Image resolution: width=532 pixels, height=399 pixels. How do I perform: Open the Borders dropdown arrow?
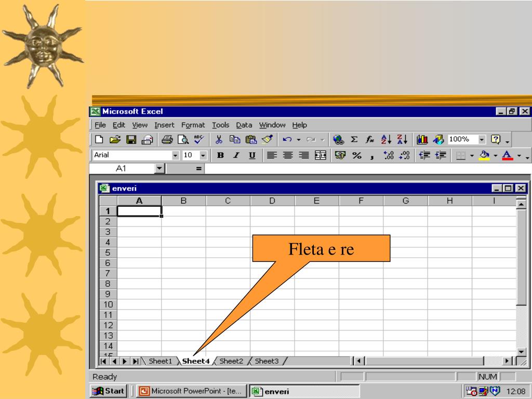472,156
